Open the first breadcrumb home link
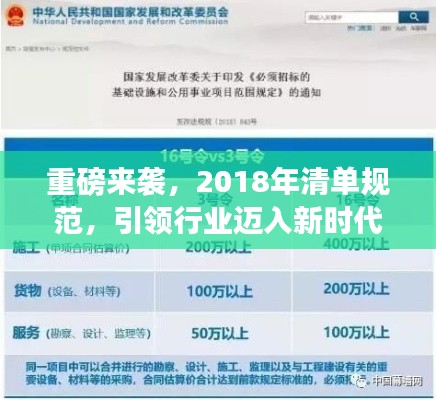Viewport: 436px width, 400px height. coord(10,49)
